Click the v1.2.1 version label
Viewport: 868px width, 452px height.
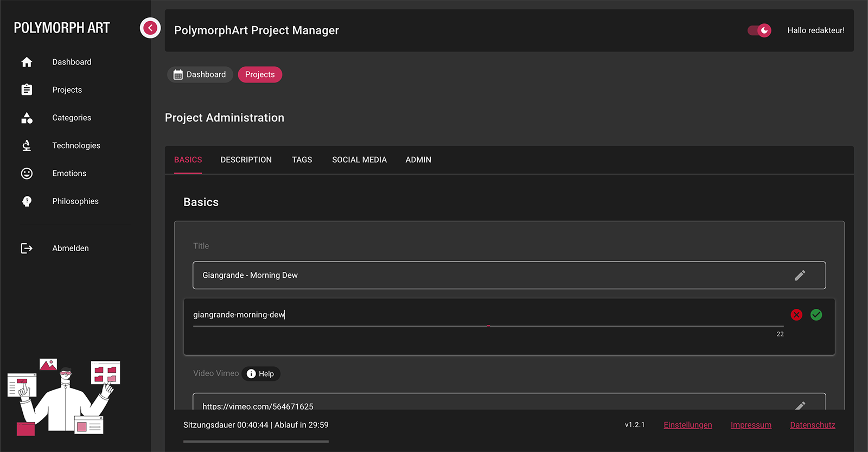[x=635, y=425]
